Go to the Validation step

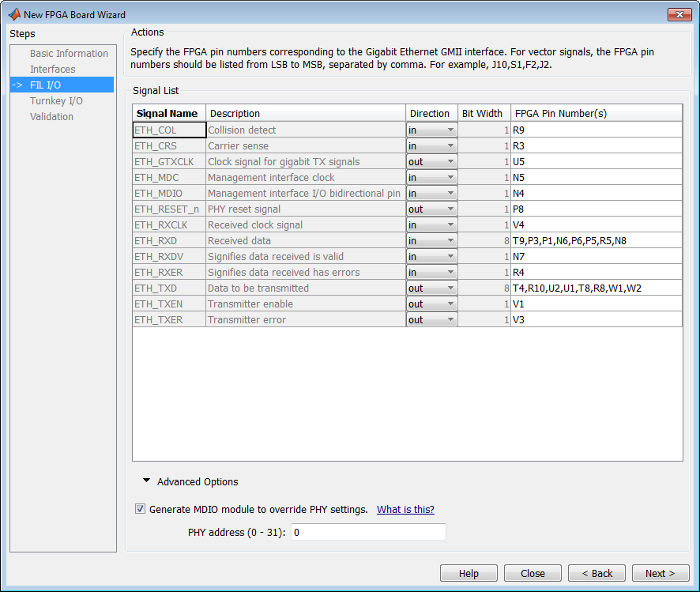(51, 116)
